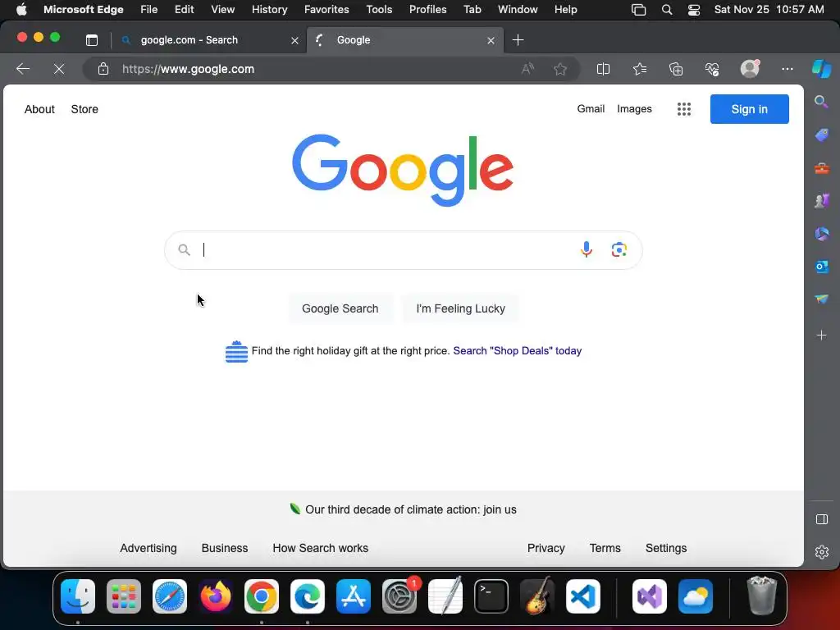Close the google.com - Search tab

[294, 40]
